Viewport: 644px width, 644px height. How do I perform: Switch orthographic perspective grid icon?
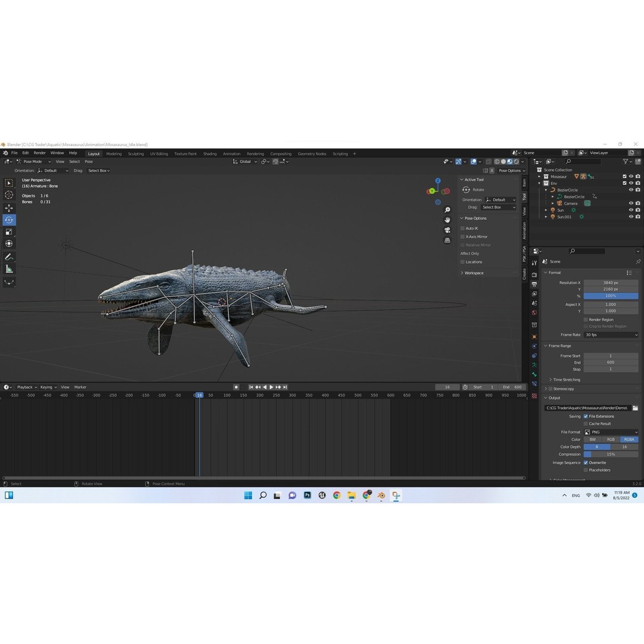pos(447,240)
